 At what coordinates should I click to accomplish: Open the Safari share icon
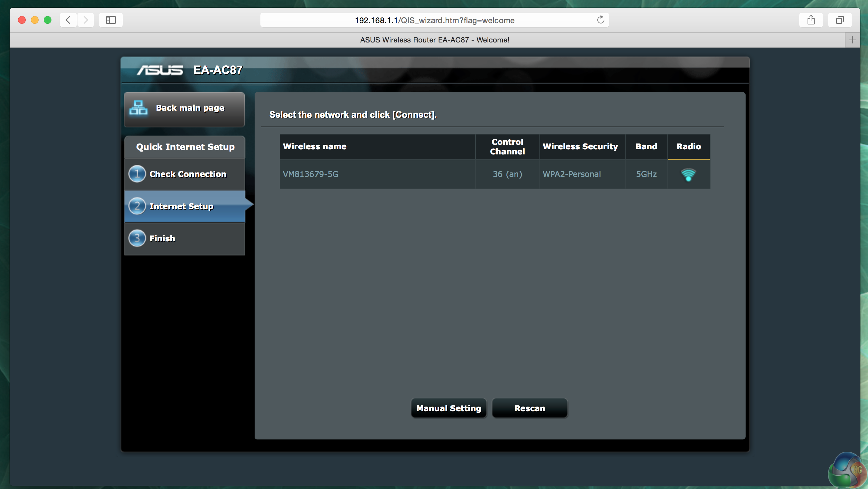[811, 20]
